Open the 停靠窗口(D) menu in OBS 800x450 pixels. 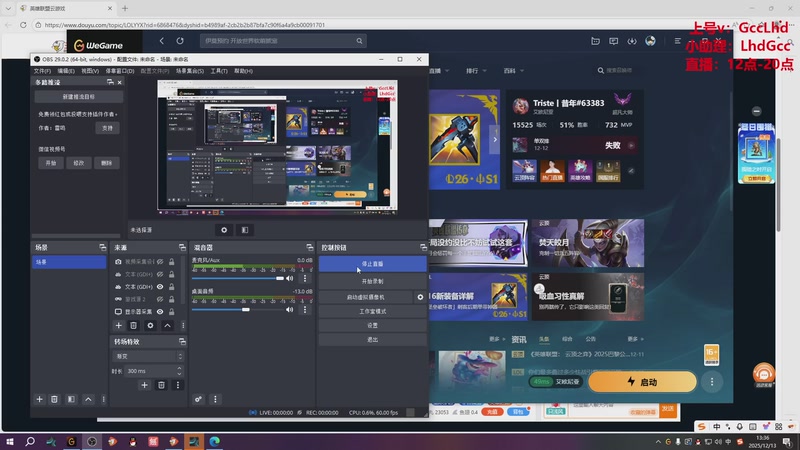click(120, 71)
